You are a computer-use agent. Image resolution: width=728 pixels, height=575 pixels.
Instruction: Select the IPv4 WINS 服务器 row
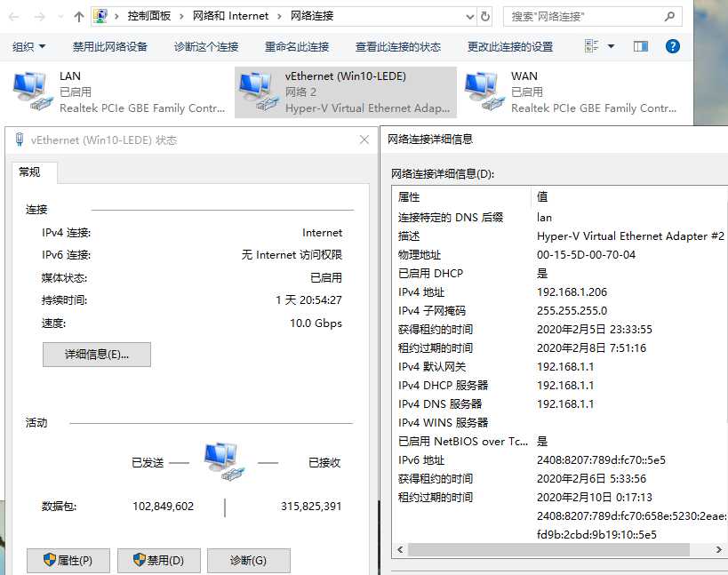(559, 422)
